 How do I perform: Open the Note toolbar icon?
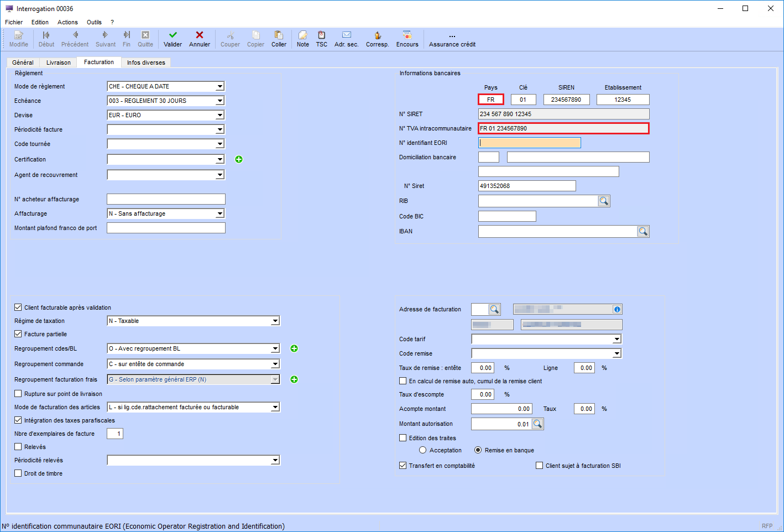pyautogui.click(x=303, y=39)
